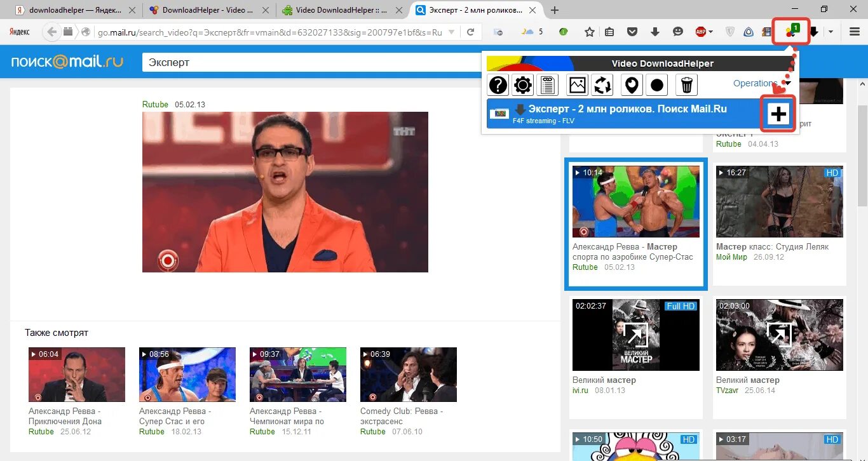Click the поиск@mail.ru logo
Screen dimensions: 868x461
pyautogui.click(x=67, y=62)
